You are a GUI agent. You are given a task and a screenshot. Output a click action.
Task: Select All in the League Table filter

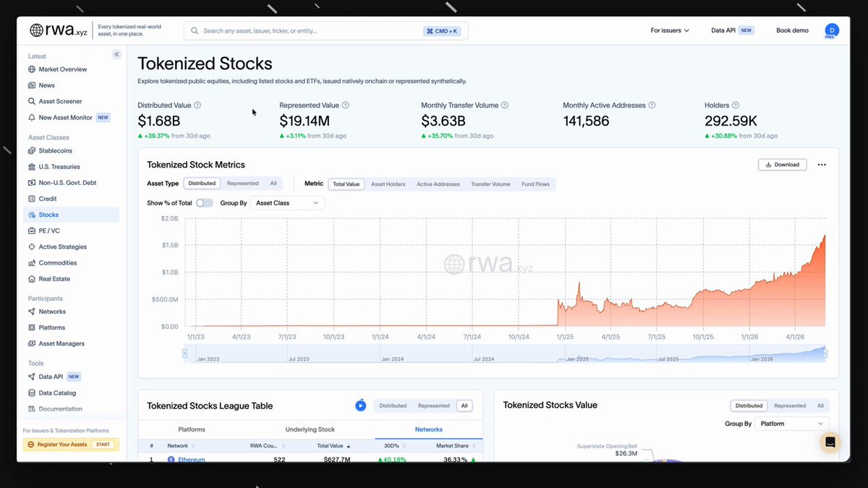pos(464,406)
